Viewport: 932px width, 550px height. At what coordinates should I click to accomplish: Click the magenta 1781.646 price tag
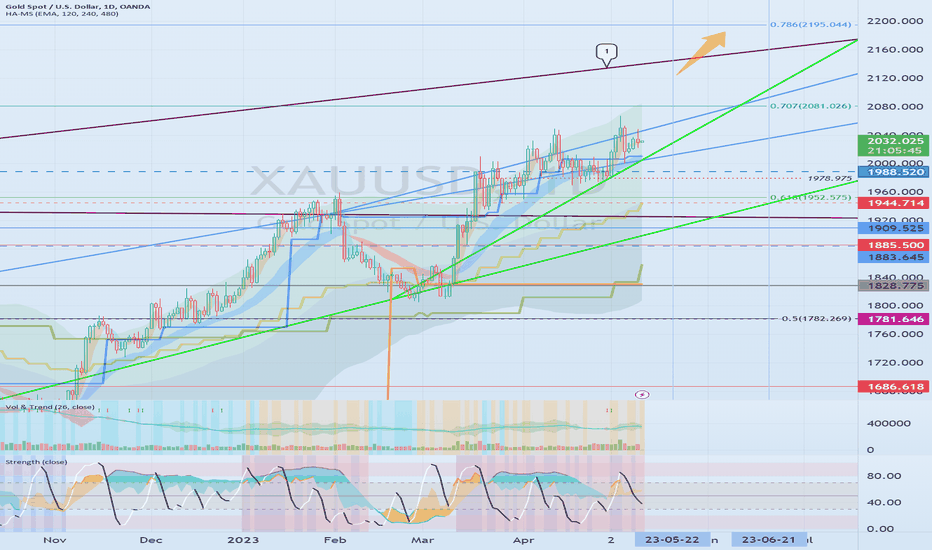coord(895,319)
